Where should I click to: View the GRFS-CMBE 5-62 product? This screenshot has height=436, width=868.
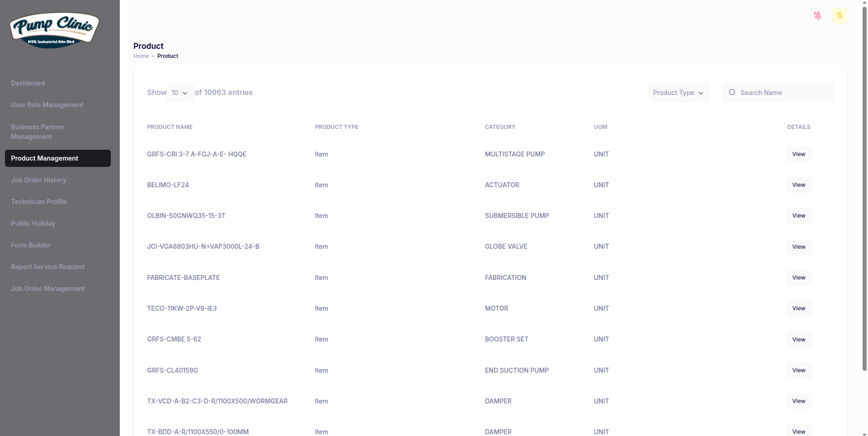coord(798,340)
